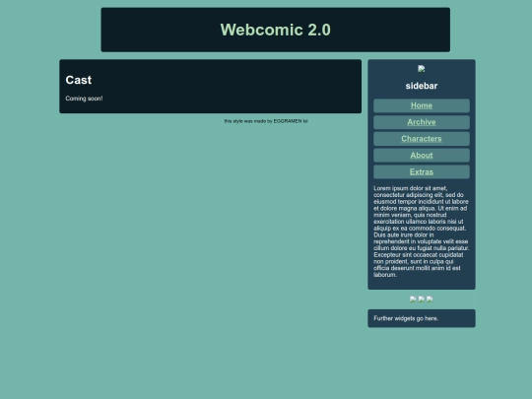Click 'Further widgets go here.' text
Image resolution: width=532 pixels, height=399 pixels.
406,318
